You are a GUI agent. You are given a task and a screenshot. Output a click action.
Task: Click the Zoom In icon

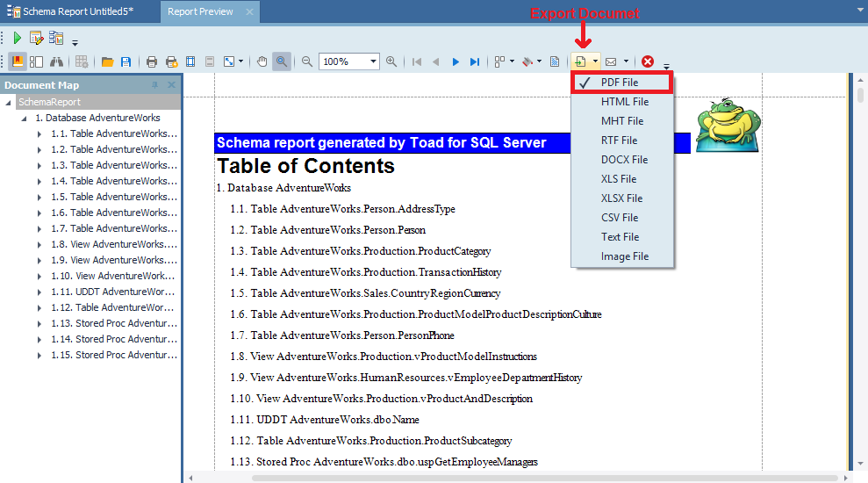click(391, 61)
